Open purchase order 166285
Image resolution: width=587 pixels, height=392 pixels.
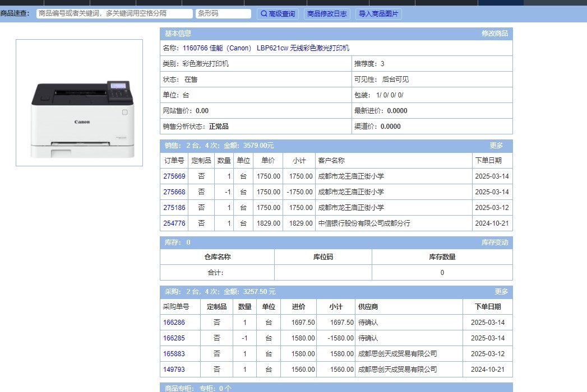pos(174,338)
